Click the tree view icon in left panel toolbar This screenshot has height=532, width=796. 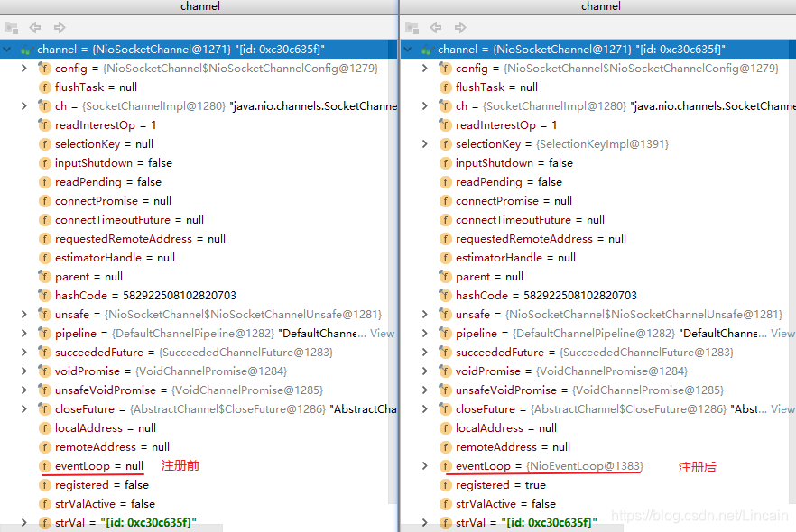pos(11,28)
